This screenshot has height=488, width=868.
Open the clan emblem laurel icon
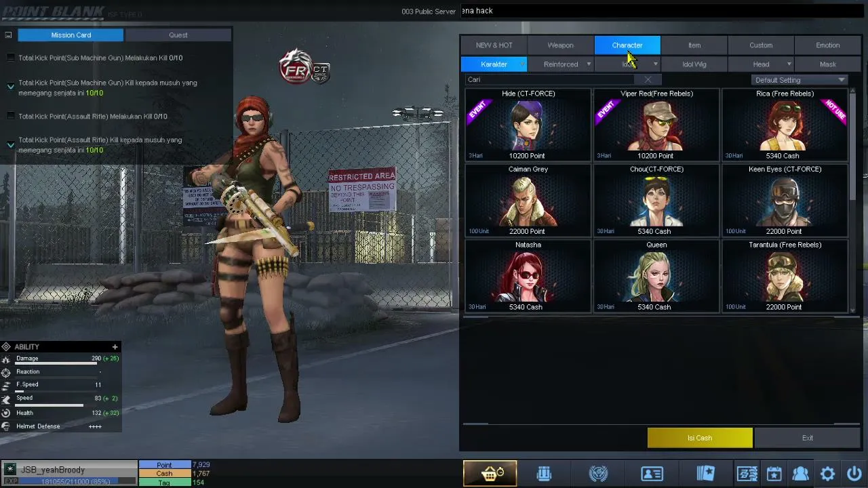[598, 473]
